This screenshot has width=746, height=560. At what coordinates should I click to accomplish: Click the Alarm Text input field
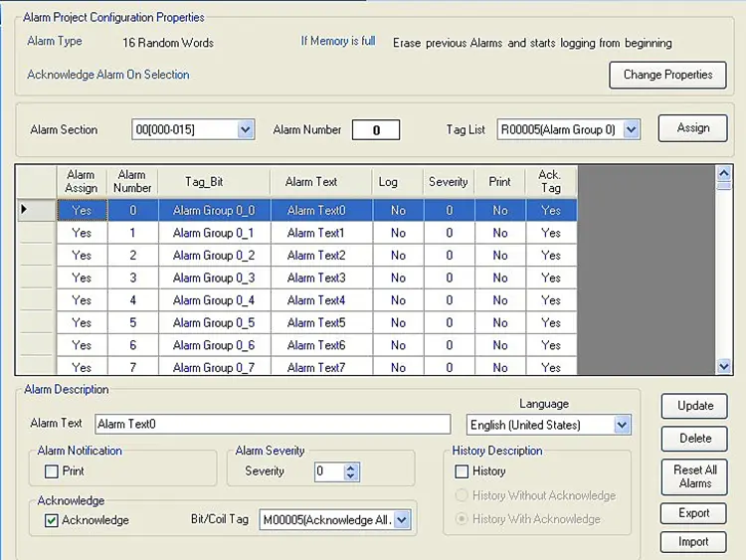click(x=273, y=424)
